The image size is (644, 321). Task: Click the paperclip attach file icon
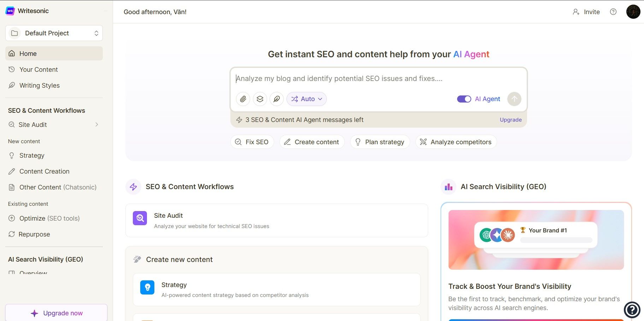click(243, 99)
